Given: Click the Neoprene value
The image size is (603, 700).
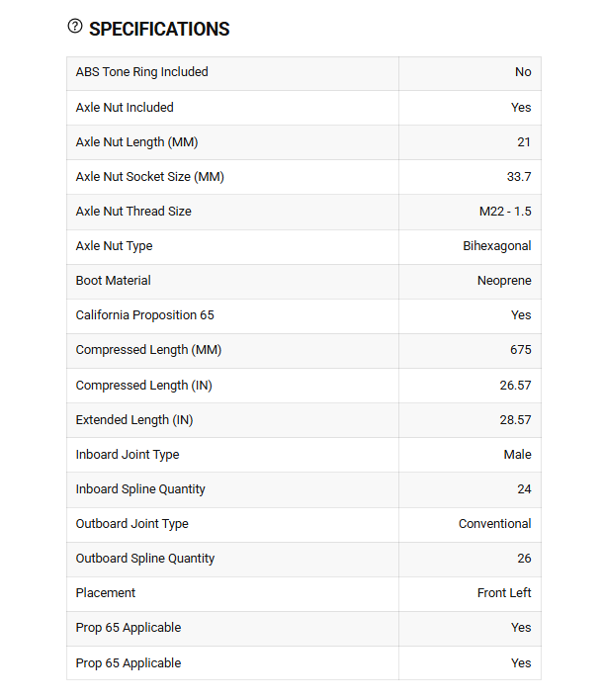Looking at the screenshot, I should 504,281.
